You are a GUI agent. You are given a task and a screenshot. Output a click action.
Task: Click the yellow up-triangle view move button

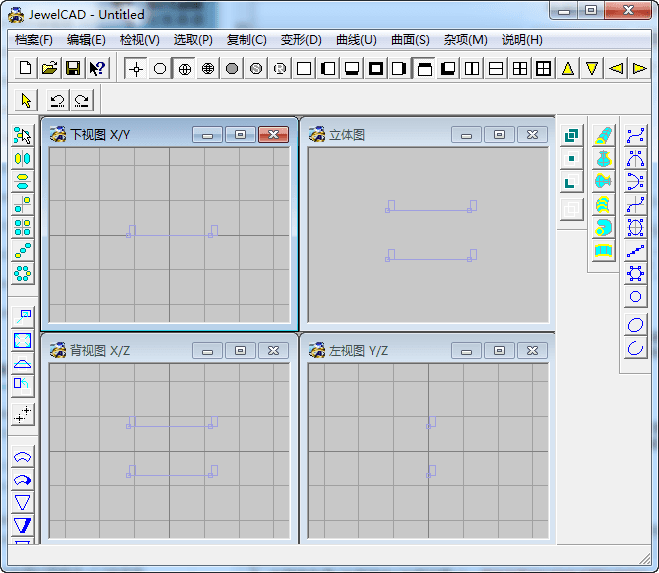(x=568, y=68)
